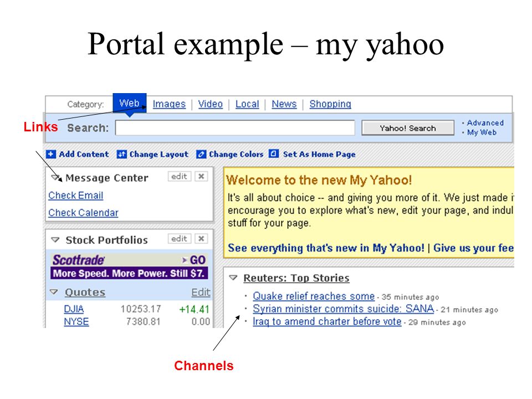Open the DJIA quote link
The width and height of the screenshot is (532, 399).
[x=74, y=309]
